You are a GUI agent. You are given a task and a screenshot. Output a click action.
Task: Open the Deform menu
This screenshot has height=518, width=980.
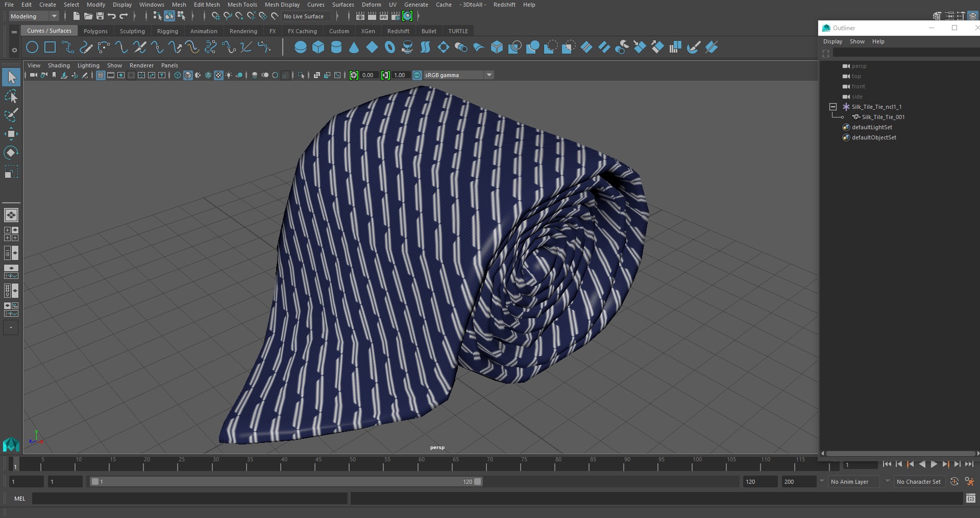(371, 5)
